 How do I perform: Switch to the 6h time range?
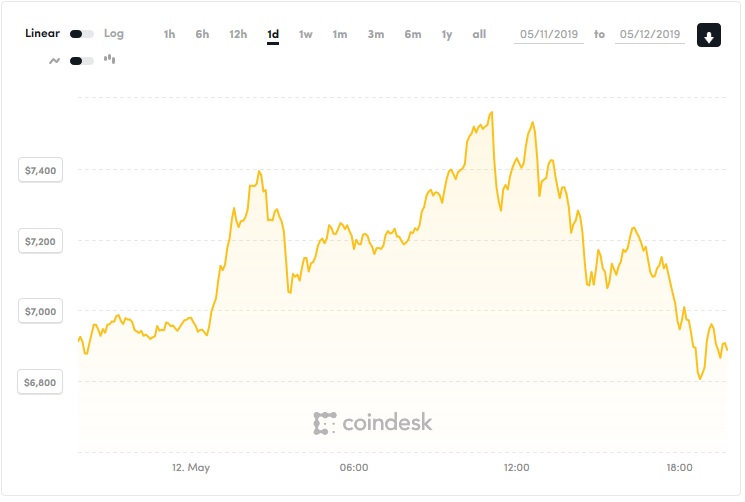[x=202, y=34]
